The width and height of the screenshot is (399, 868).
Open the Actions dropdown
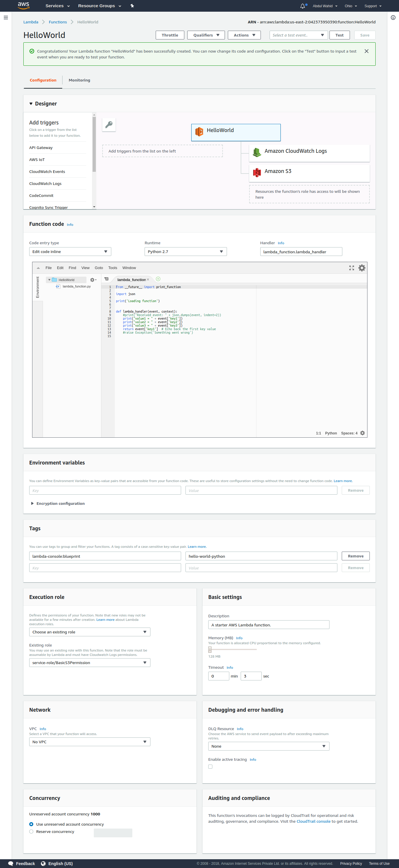tap(244, 35)
